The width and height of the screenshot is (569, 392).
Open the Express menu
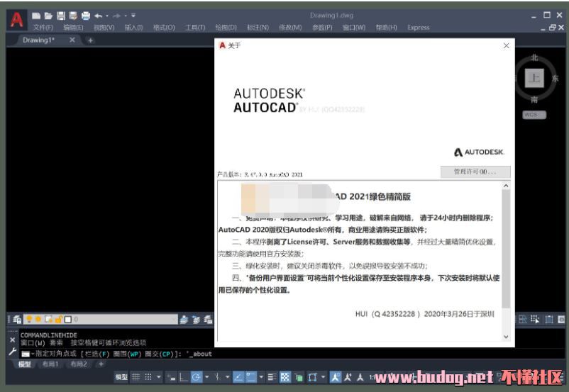[418, 28]
